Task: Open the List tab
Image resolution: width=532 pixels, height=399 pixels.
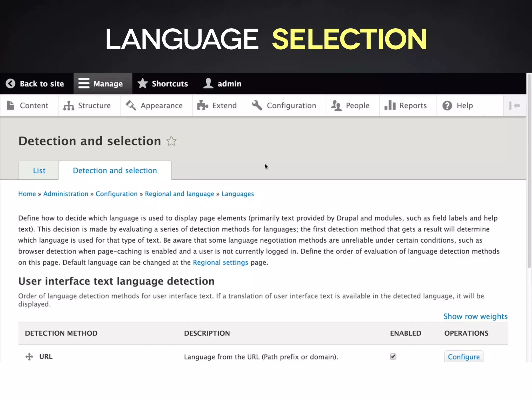Action: pos(38,170)
